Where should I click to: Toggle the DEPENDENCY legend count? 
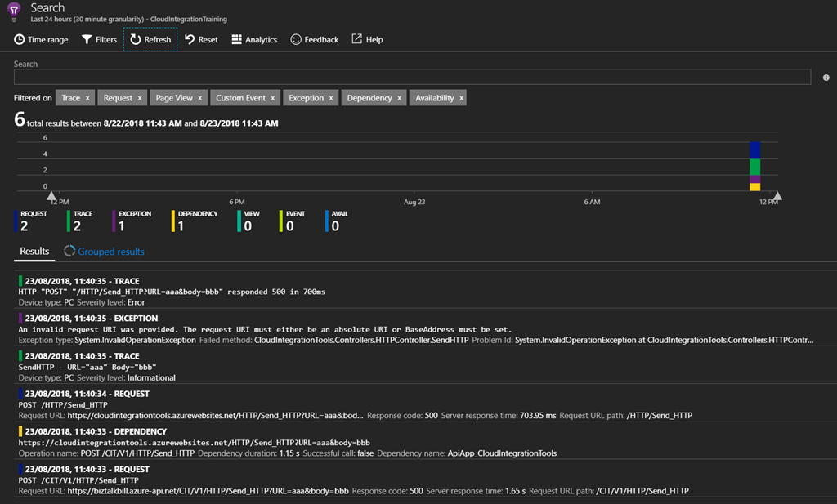195,221
